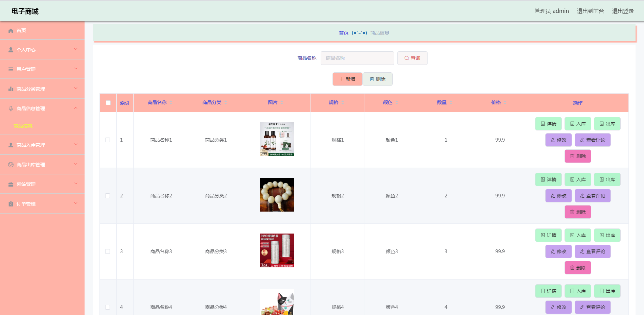Sort by 商品分类 column arrows
This screenshot has width=644, height=315.
pos(226,102)
